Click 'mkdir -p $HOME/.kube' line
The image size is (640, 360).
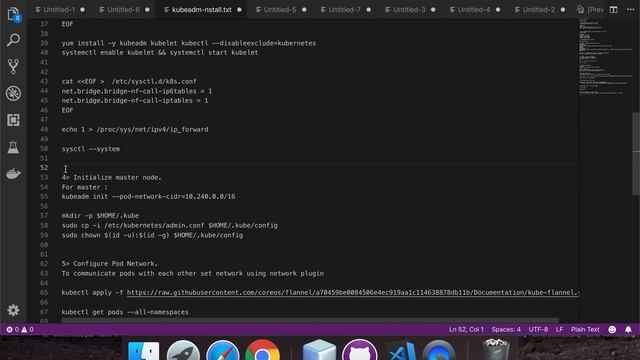click(x=100, y=216)
